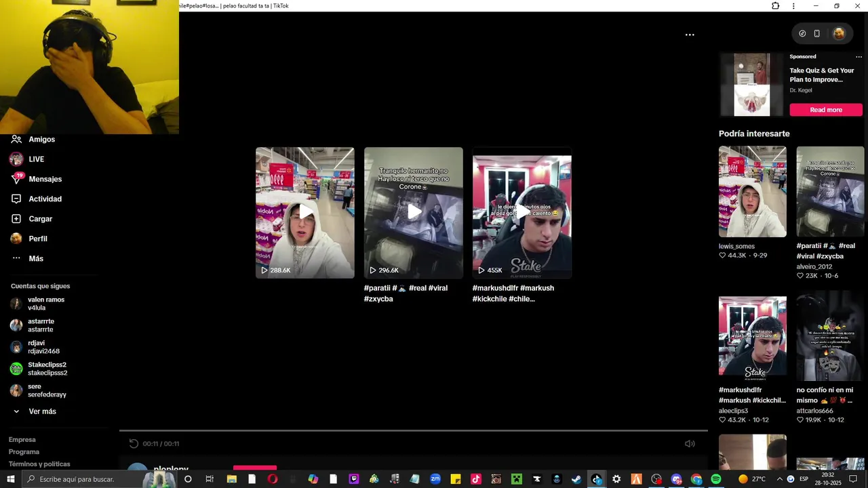Viewport: 868px width, 488px height.
Task: Click the ESP language indicator
Action: pos(804,479)
